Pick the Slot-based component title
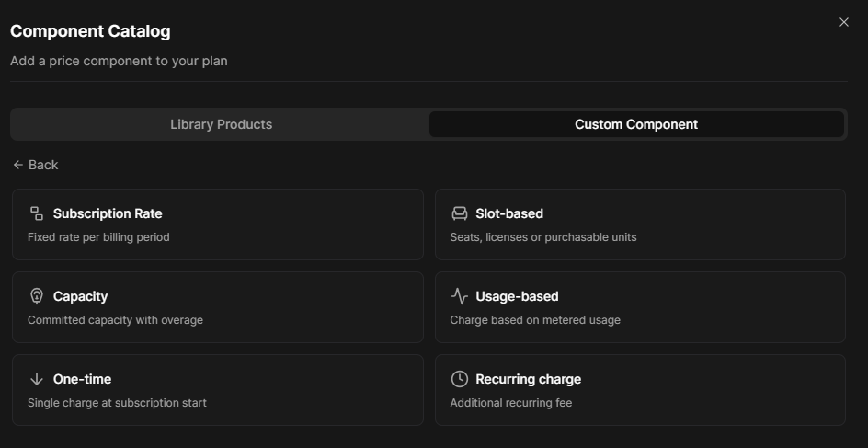The height and width of the screenshot is (448, 868). click(509, 213)
